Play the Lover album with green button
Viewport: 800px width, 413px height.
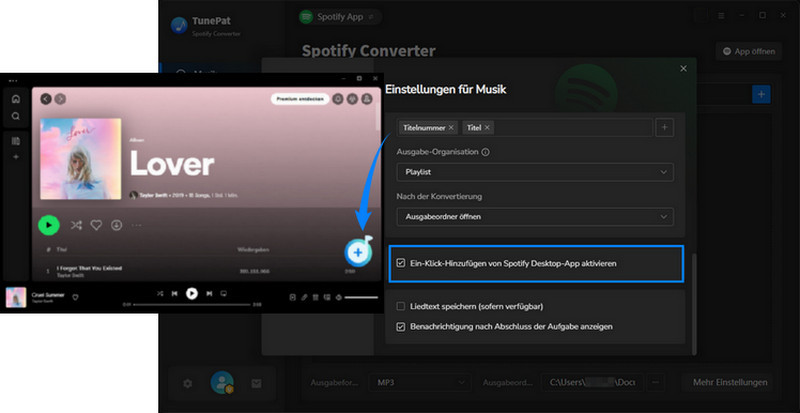click(x=49, y=225)
